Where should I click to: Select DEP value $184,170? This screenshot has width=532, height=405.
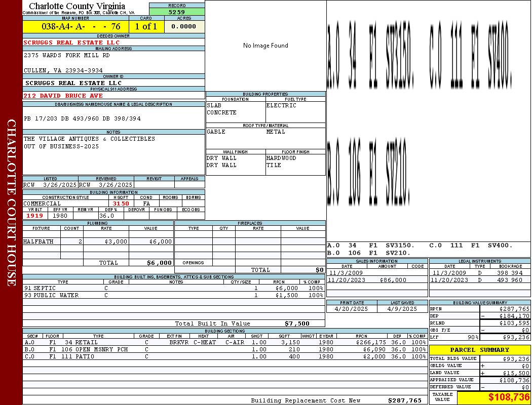click(x=514, y=316)
